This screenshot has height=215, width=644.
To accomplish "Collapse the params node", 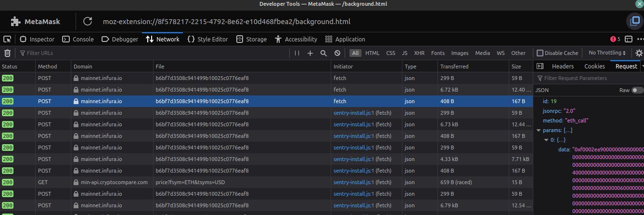I will 539,130.
